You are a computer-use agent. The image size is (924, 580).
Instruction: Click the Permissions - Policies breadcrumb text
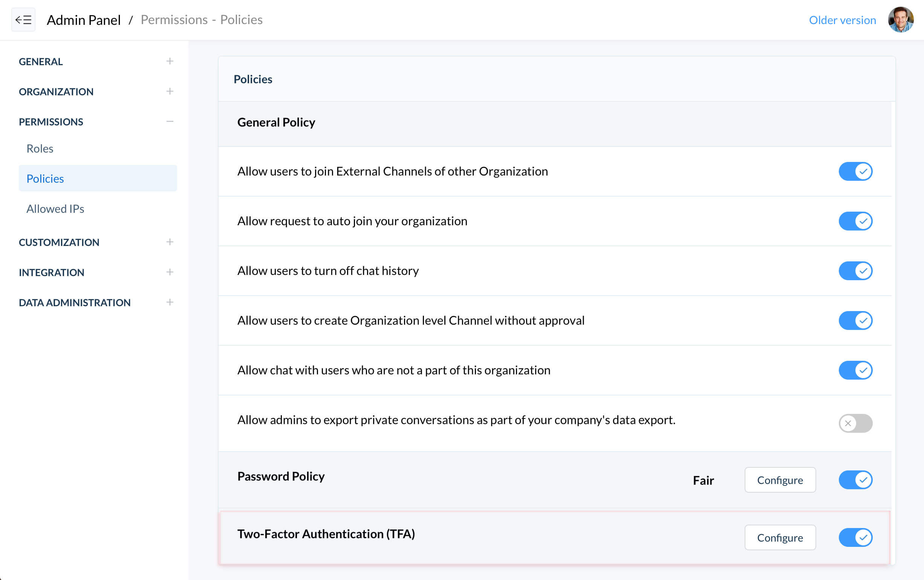(202, 20)
